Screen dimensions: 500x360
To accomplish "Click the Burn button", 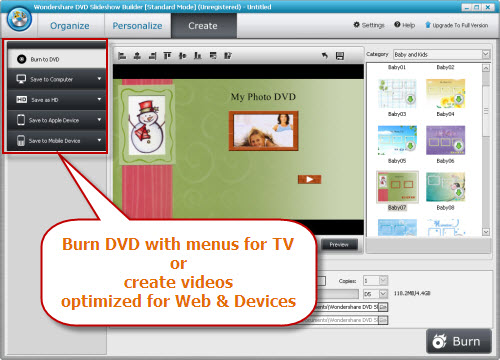I will coord(459,341).
